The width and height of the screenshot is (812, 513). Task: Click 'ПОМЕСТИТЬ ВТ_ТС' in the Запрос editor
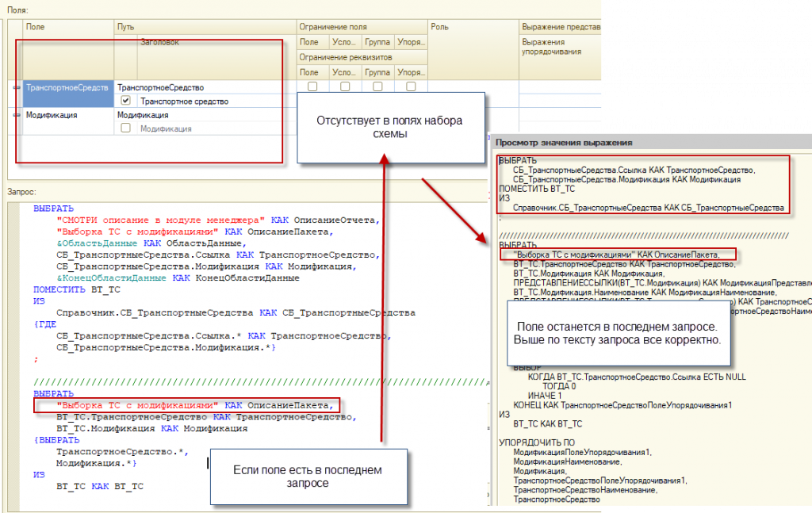[x=77, y=289]
